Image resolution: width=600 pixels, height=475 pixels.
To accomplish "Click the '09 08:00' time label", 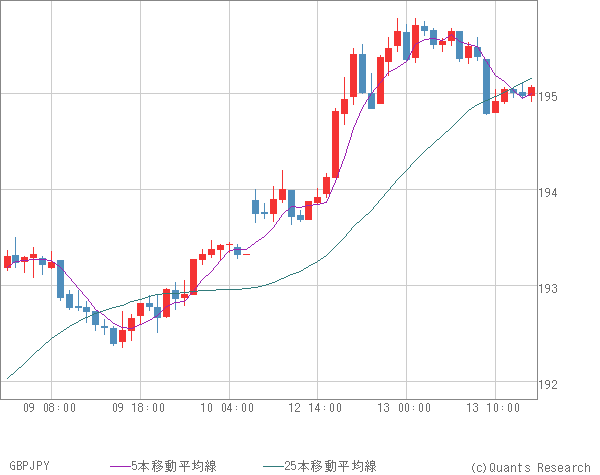I will 49,408.
